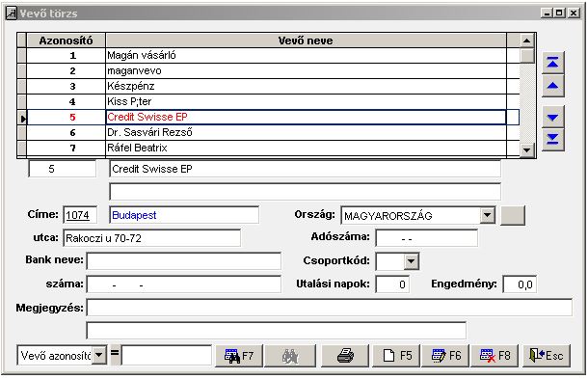Image resolution: width=588 pixels, height=379 pixels.
Task: Click the search value field after equals sign
Action: [167, 355]
